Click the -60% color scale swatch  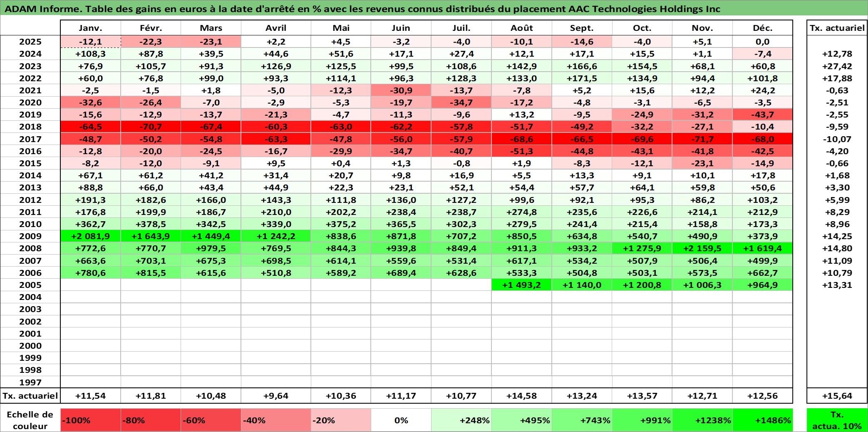[211, 420]
